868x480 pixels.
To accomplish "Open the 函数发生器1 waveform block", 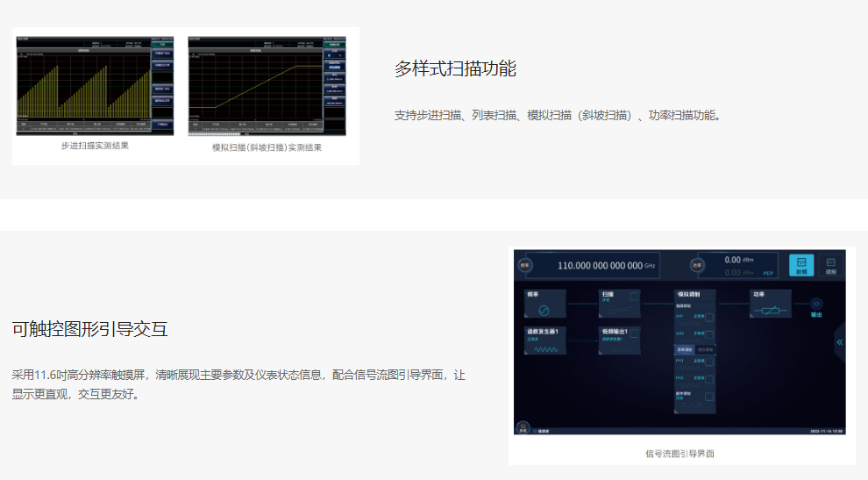I will [543, 341].
